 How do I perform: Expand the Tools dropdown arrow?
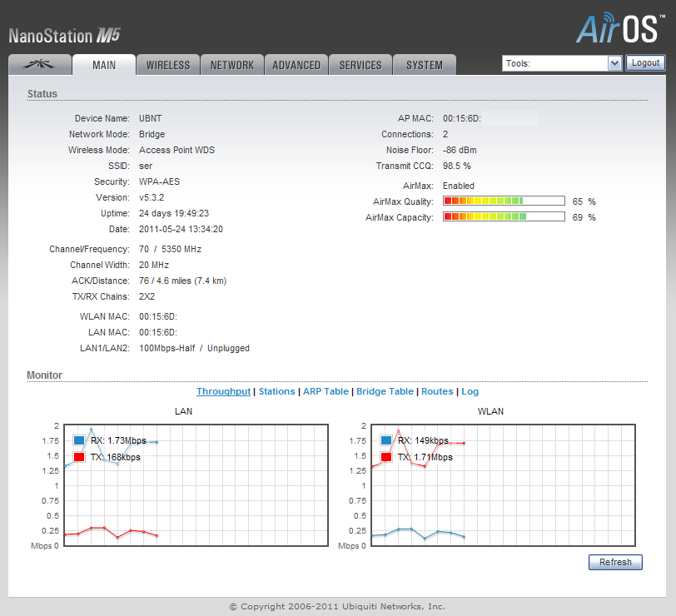click(x=614, y=63)
